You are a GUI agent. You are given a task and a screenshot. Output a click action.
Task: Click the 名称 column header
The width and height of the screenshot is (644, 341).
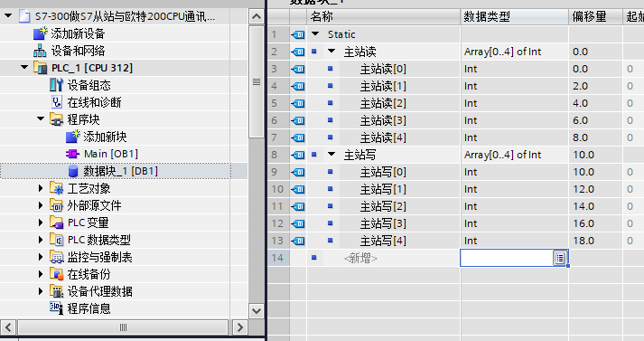click(384, 17)
